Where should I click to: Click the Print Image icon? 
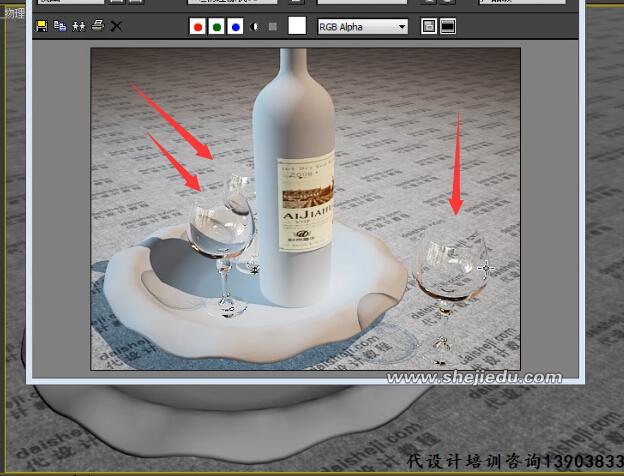tap(97, 26)
